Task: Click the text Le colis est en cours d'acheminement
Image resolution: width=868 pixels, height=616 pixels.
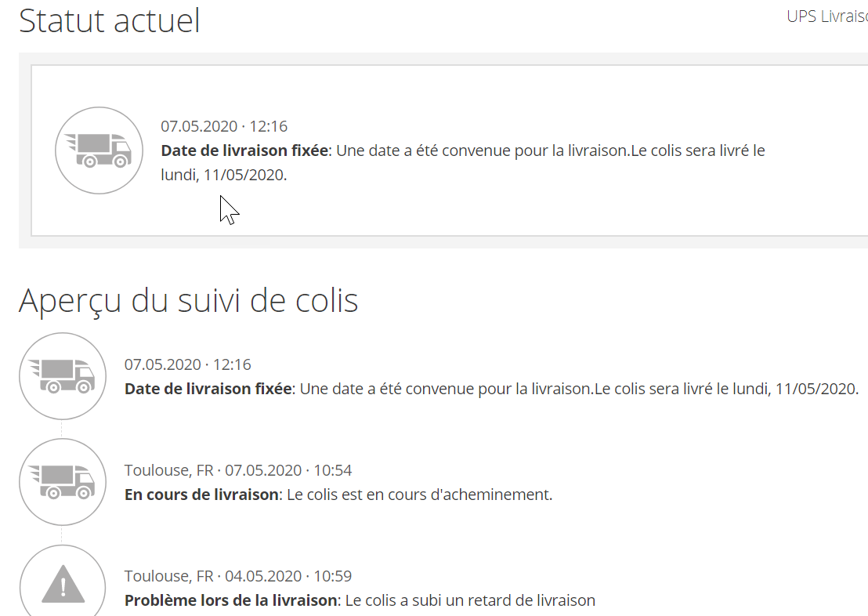Action: tap(420, 495)
